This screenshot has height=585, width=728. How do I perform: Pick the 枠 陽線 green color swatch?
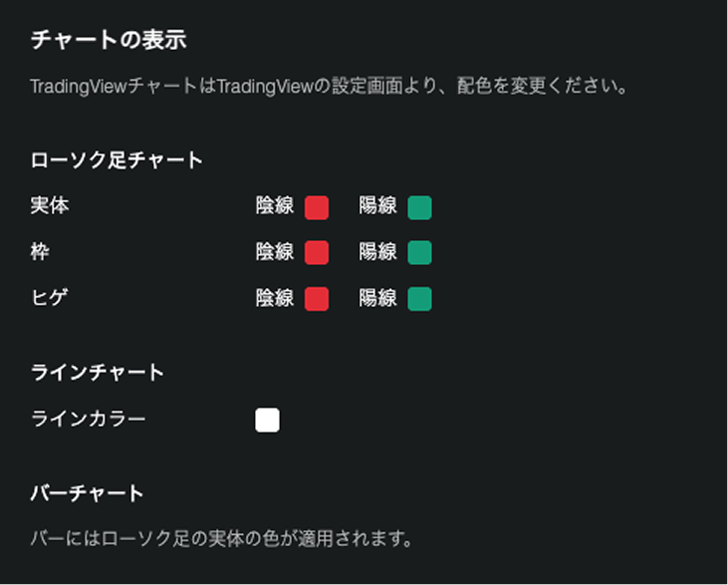coord(419,253)
